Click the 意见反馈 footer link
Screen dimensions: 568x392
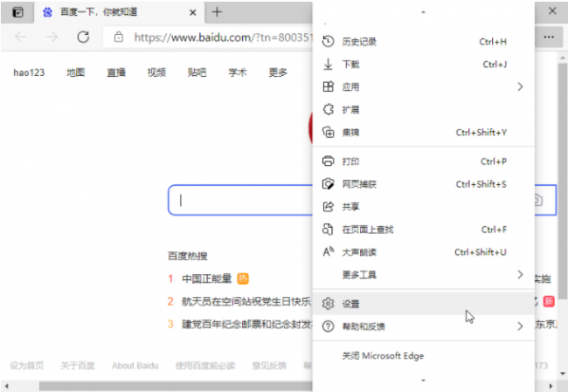click(x=269, y=366)
